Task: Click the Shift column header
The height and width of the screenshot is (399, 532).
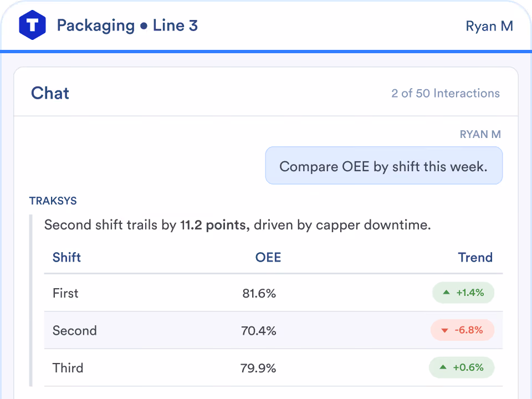Action: pyautogui.click(x=66, y=258)
